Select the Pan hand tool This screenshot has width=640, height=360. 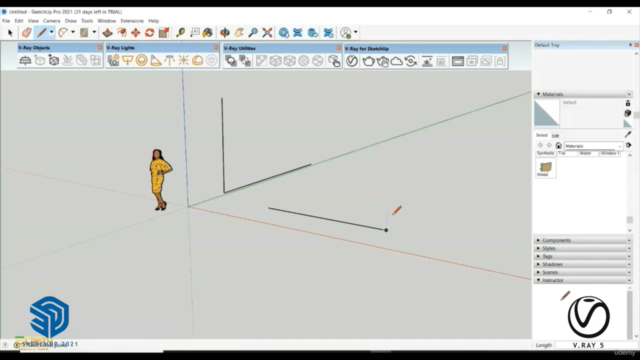pyautogui.click(x=239, y=33)
